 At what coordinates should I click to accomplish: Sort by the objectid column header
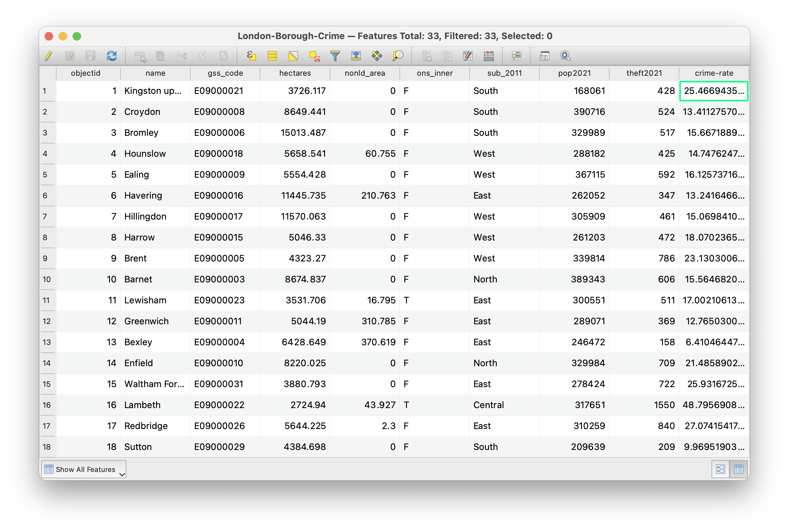[86, 73]
